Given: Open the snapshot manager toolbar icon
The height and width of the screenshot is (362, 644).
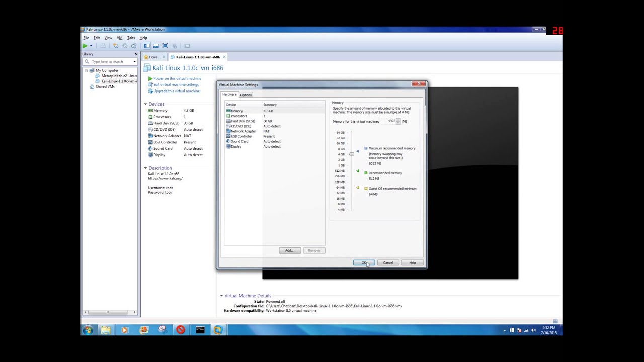Looking at the screenshot, I should coord(133,46).
